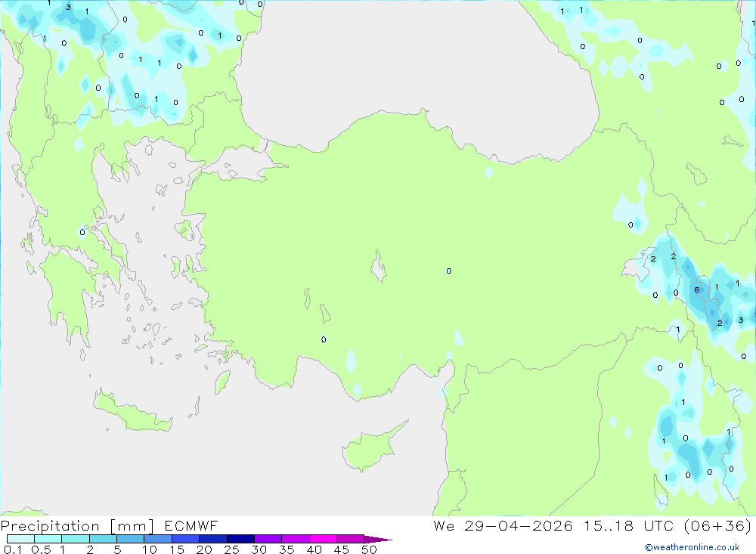Click the "35" legend scale label
Image resolution: width=756 pixels, height=554 pixels.
(287, 549)
